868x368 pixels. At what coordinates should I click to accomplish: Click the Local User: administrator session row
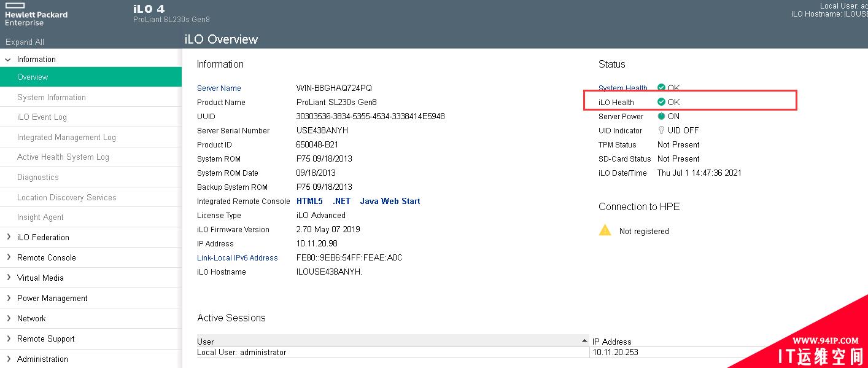242,352
